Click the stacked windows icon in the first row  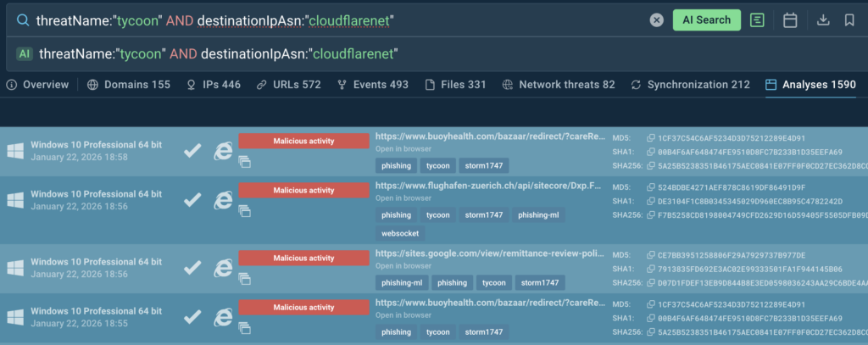point(244,162)
